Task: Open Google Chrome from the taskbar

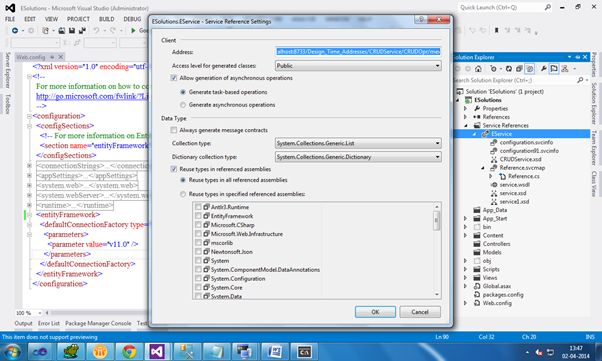Action: [x=129, y=351]
